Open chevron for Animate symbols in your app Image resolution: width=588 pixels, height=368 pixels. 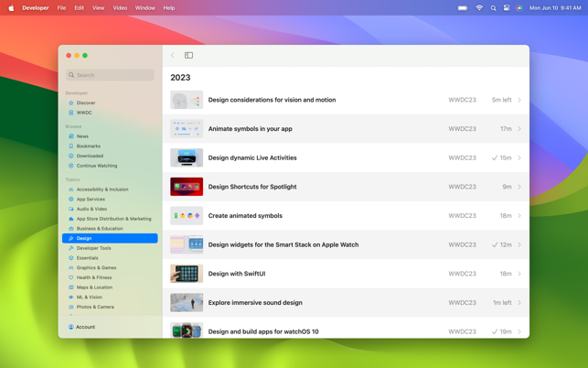(519, 129)
